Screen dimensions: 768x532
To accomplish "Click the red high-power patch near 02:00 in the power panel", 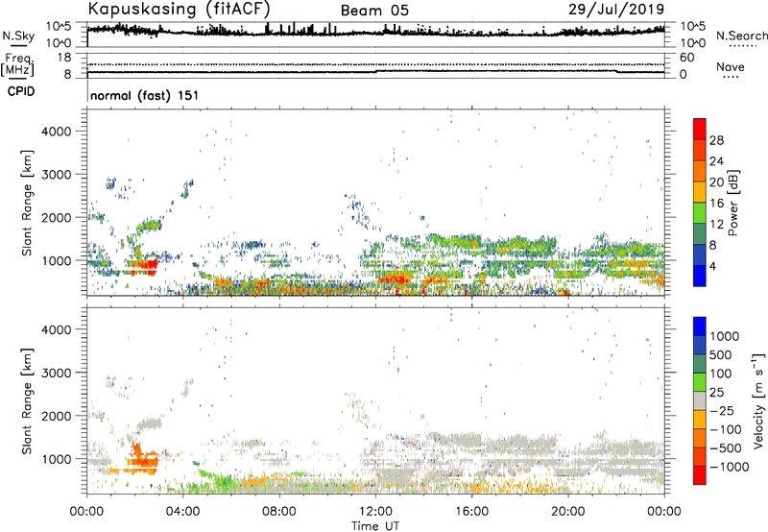I will coord(143,267).
